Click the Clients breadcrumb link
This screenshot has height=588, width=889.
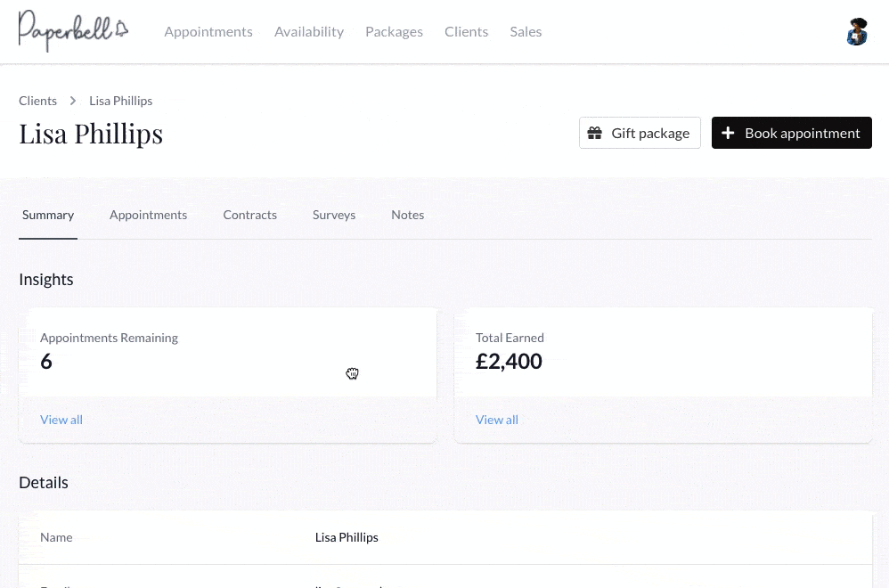(37, 101)
